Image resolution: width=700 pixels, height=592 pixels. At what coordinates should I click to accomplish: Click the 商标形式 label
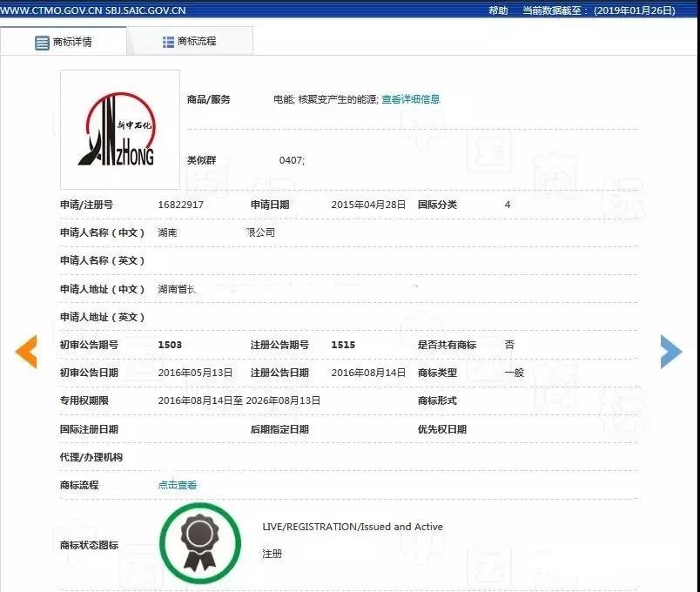437,400
